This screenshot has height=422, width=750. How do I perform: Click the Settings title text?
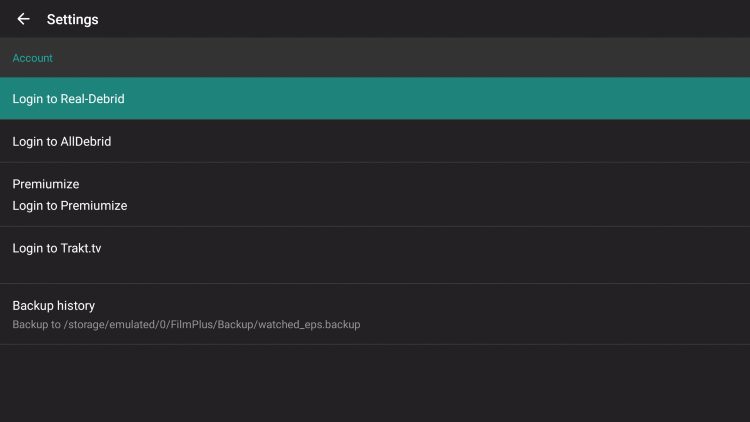(72, 19)
